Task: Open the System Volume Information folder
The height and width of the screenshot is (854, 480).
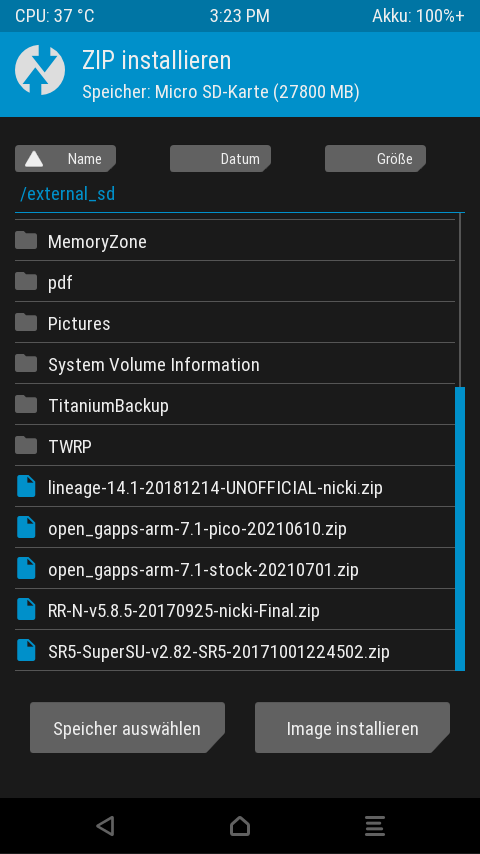Action: pyautogui.click(x=235, y=363)
